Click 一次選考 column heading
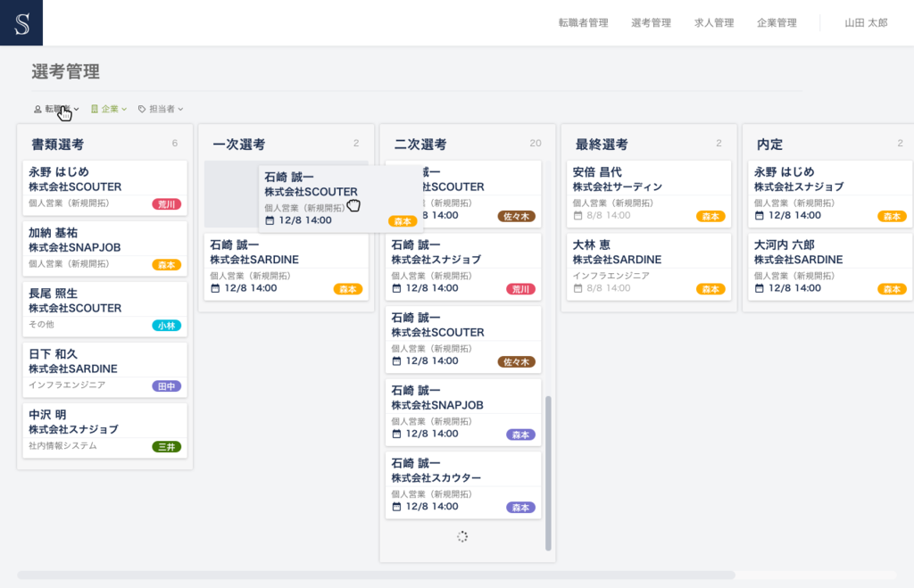Screen dimensions: 914x588 pyautogui.click(x=239, y=145)
